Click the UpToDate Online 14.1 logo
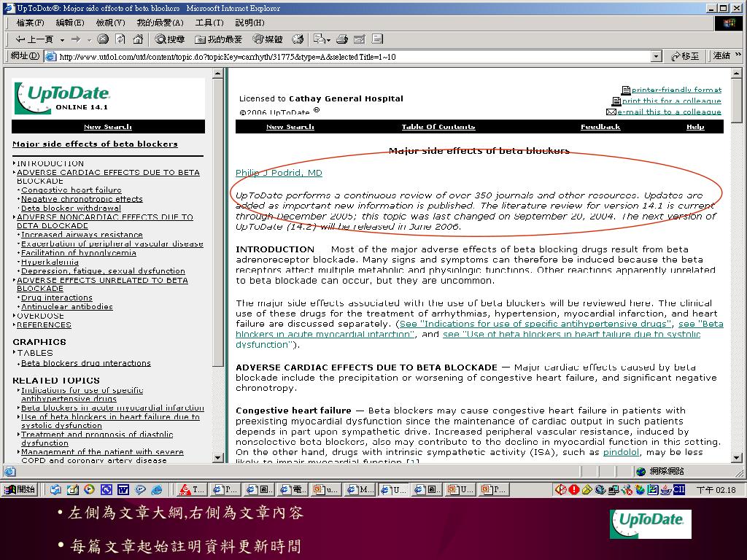 [x=63, y=98]
